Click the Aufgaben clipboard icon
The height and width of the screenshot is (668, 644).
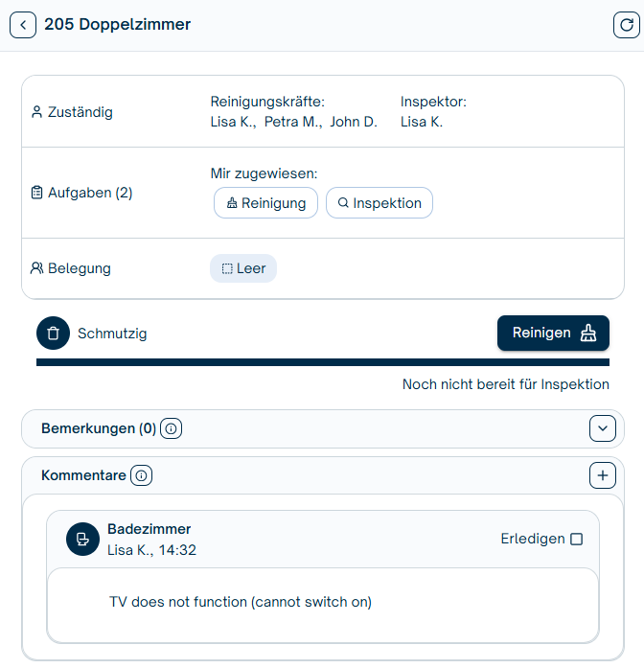click(x=36, y=193)
